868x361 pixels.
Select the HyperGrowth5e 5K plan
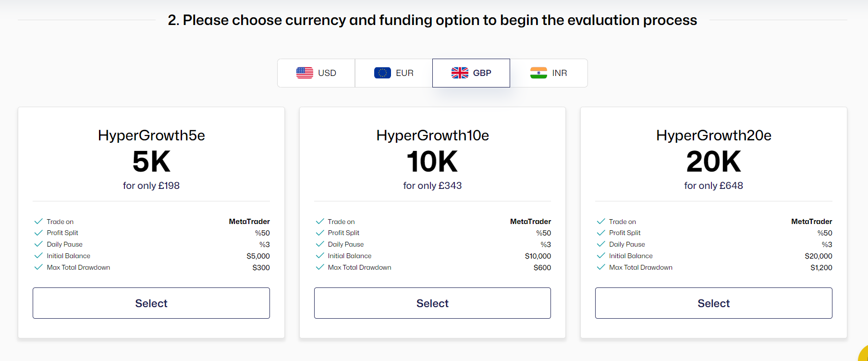pos(151,303)
